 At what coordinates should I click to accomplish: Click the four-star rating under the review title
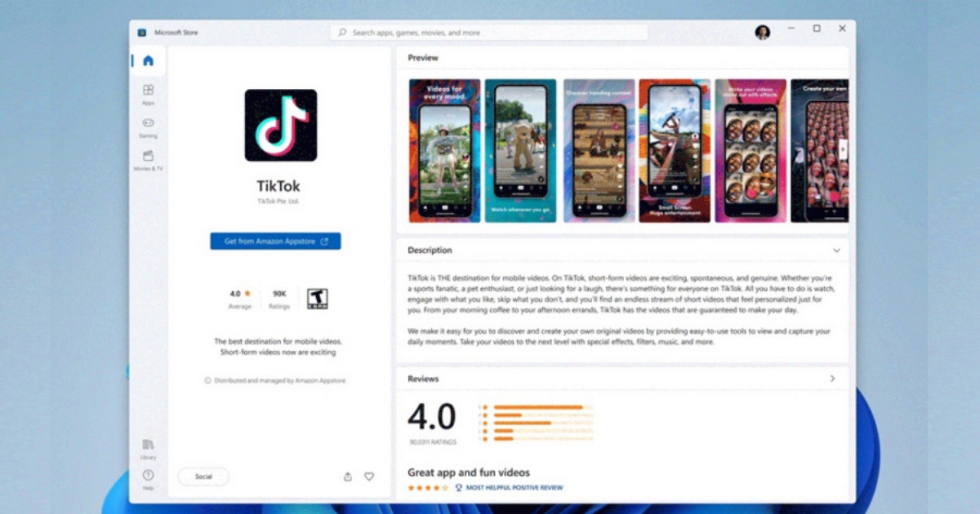[x=428, y=488]
